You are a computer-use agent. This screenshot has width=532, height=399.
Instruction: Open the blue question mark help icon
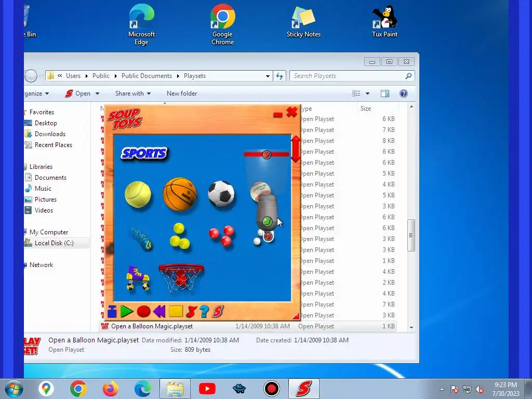coord(204,312)
